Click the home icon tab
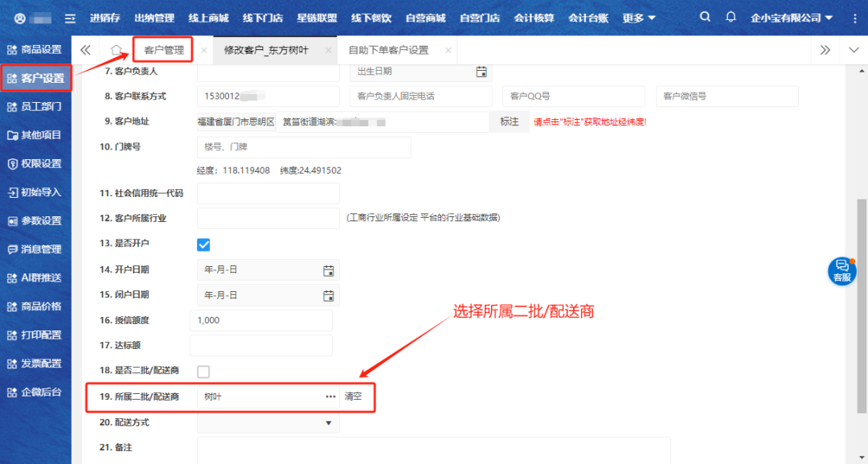Screen dimensions: 868x464 (x=117, y=50)
